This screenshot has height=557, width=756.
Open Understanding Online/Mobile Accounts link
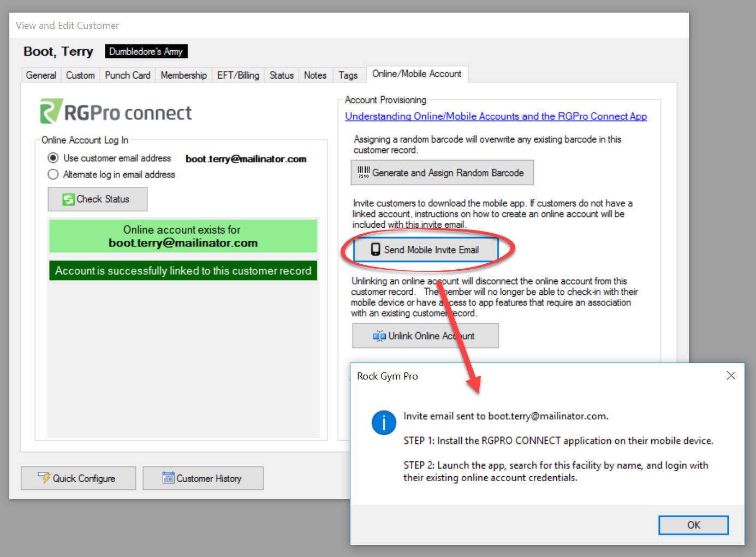click(496, 116)
